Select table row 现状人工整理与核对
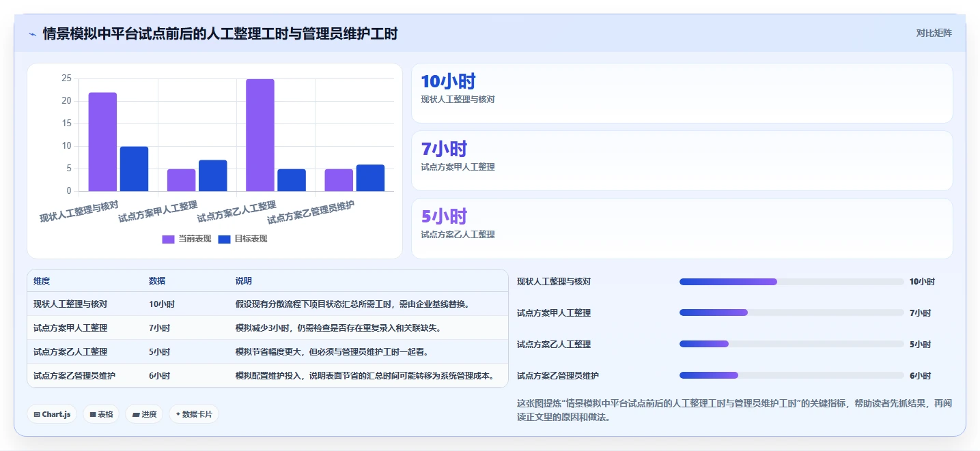Screen dimensions: 980x451 tap(268, 304)
